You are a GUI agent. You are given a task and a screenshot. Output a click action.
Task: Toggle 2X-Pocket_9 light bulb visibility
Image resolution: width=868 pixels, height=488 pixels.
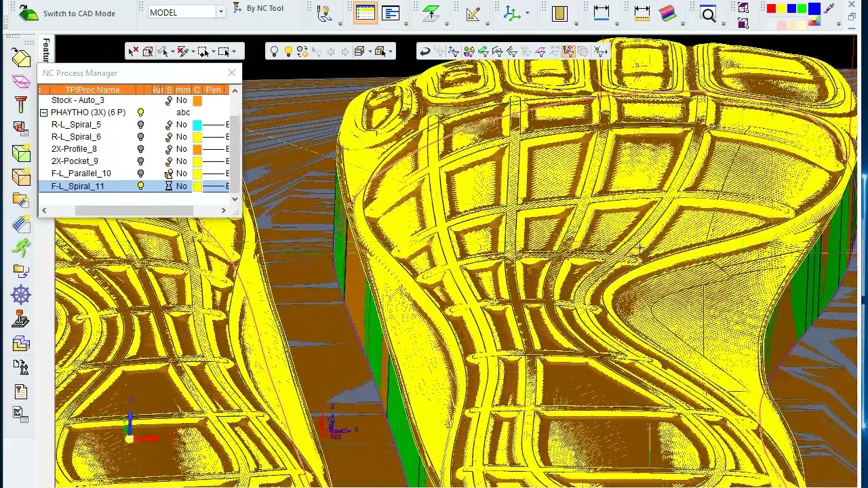[x=140, y=161]
